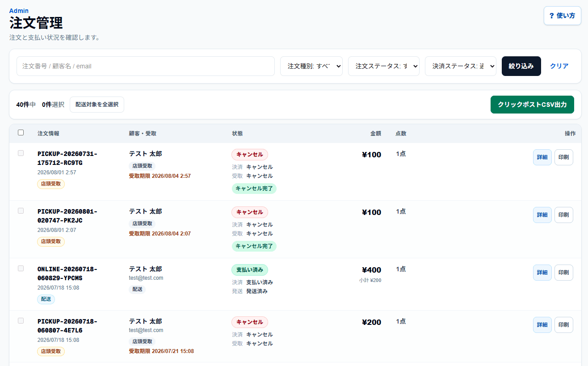Viewport: 588px width, 366px height.
Task: Click the 金額 column header
Action: tap(376, 134)
